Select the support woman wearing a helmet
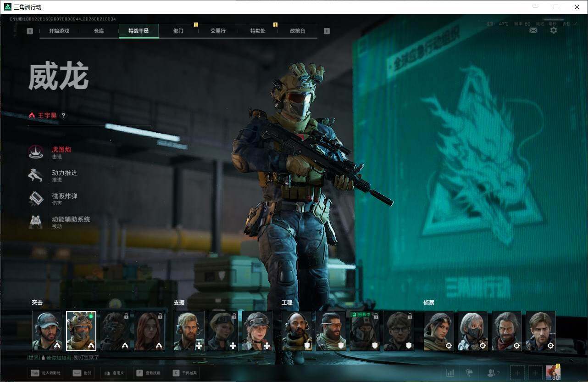This screenshot has height=382, width=588. [257, 331]
